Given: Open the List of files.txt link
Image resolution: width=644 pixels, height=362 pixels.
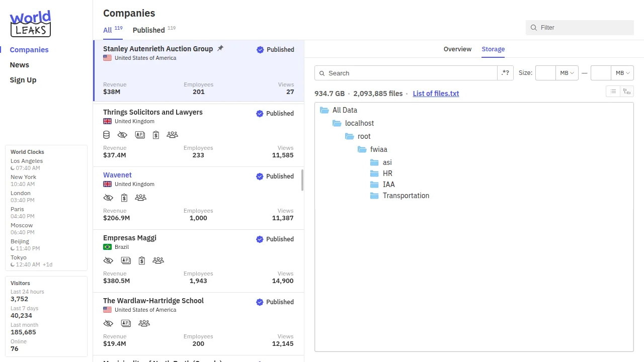Looking at the screenshot, I should [x=436, y=94].
